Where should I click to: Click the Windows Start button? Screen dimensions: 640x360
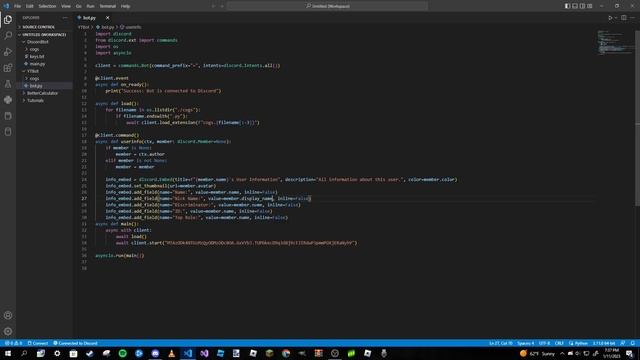tap(8, 353)
